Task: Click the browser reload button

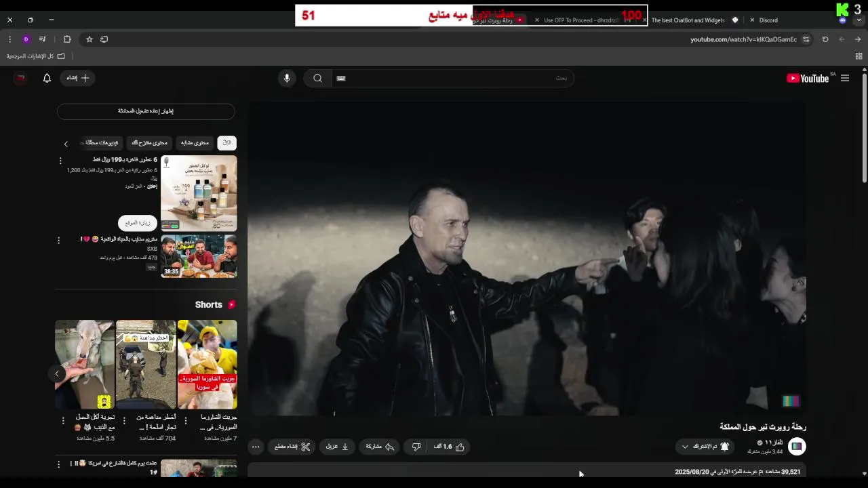Action: (825, 39)
